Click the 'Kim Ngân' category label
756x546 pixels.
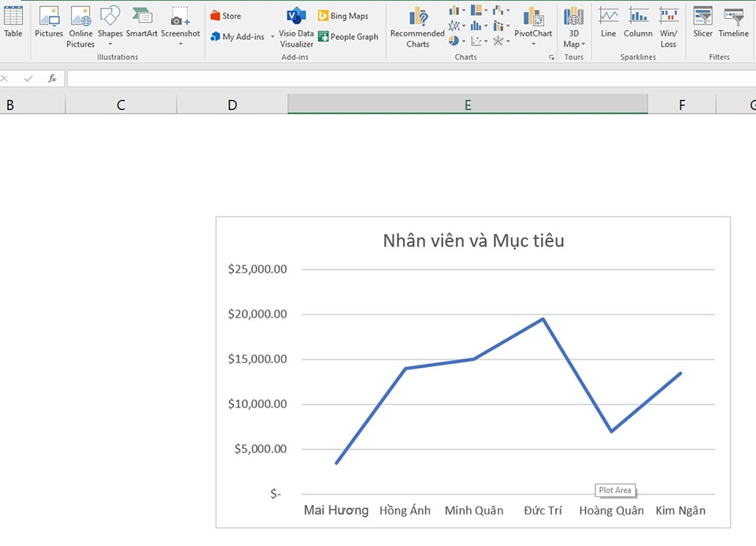[680, 511]
